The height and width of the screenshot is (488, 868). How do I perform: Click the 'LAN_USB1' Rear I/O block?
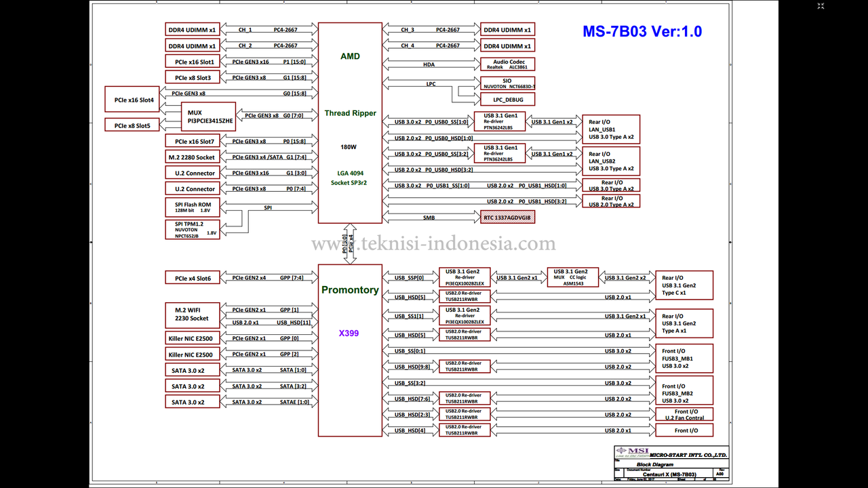[611, 129]
